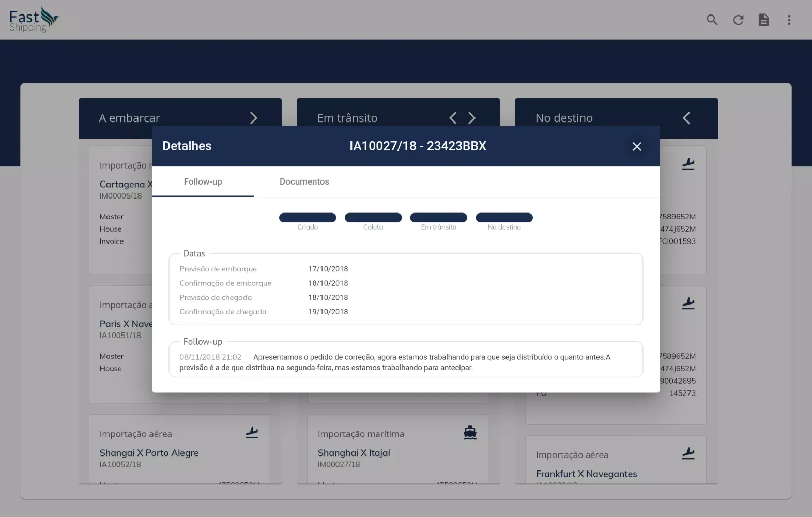Image resolution: width=812 pixels, height=517 pixels.
Task: Click left chevron in Em trânsito header
Action: coord(453,118)
